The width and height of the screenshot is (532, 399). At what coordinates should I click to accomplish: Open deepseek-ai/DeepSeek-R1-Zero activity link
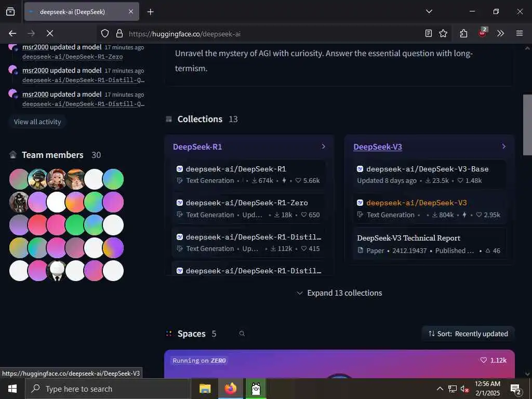tap(73, 57)
